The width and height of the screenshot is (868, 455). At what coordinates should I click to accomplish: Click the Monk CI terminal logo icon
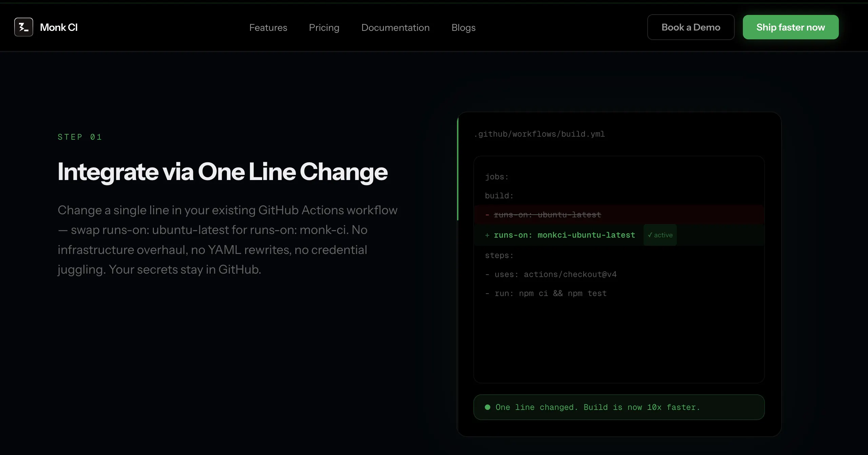[x=24, y=27]
